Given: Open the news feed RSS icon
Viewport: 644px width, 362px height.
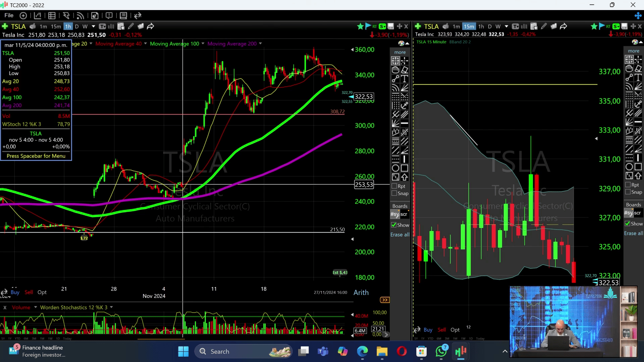Looking at the screenshot, I should (x=80, y=15).
